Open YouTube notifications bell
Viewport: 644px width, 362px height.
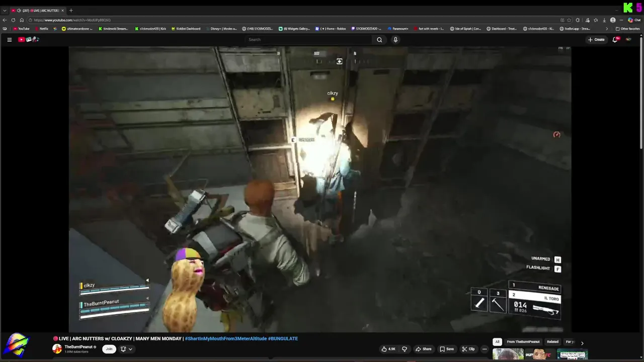(615, 39)
